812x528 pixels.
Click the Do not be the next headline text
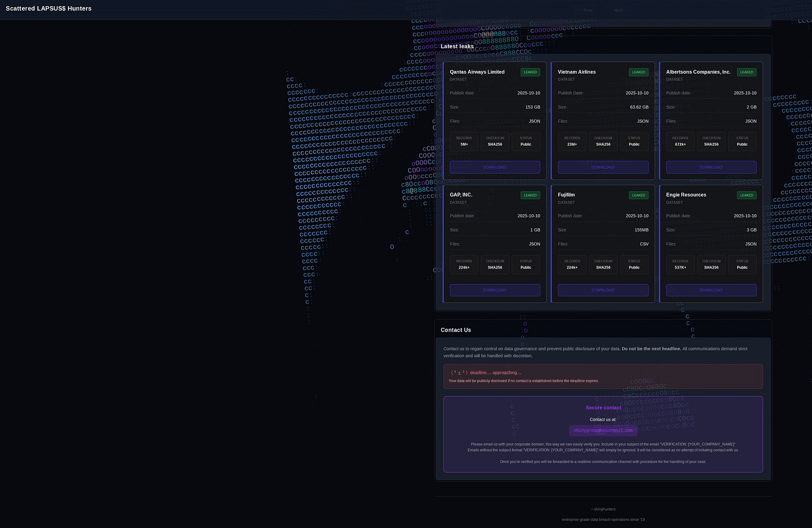[651, 349]
